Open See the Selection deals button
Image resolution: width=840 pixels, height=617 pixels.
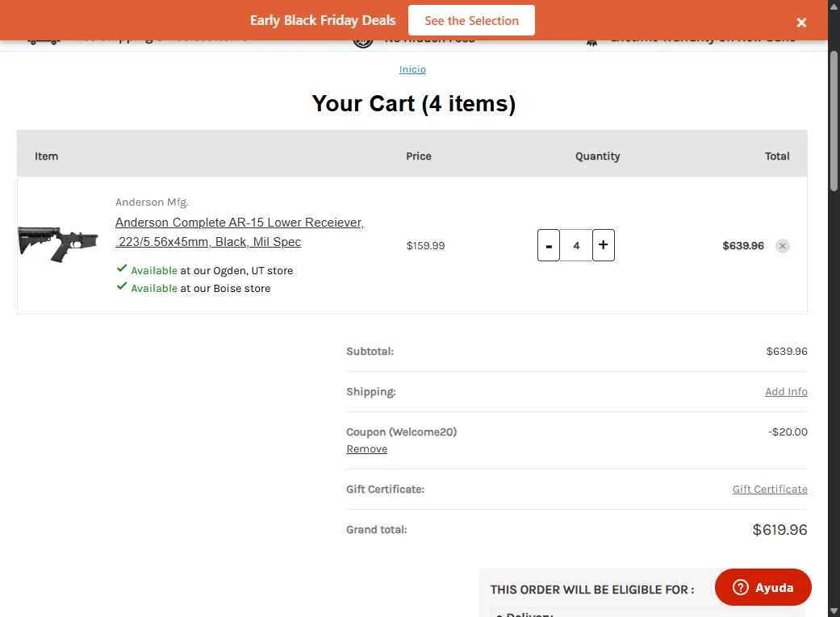pyautogui.click(x=471, y=20)
